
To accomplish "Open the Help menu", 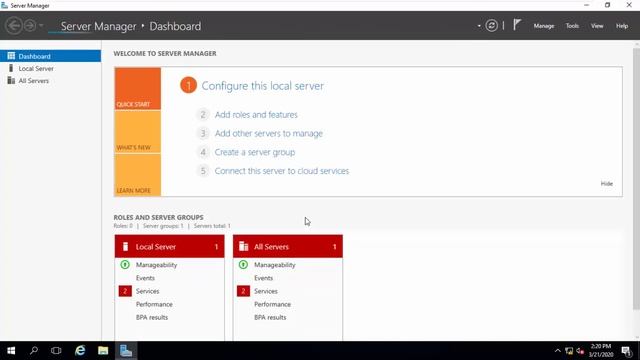I will point(622,26).
